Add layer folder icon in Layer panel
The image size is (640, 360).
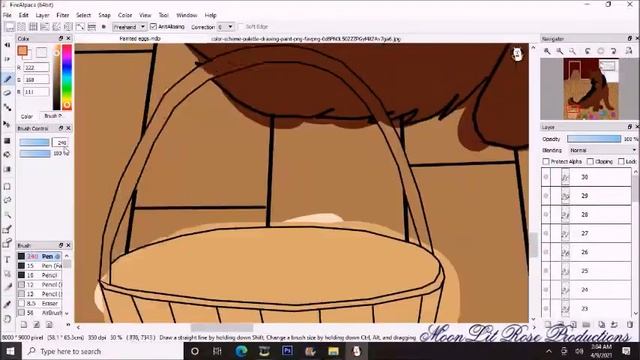tap(587, 325)
